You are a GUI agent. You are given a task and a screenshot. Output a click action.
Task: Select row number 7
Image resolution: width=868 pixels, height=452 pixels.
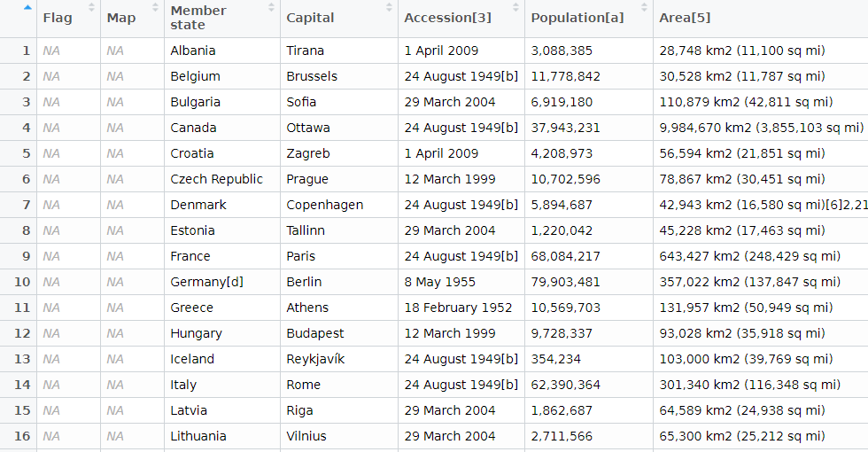(26, 205)
